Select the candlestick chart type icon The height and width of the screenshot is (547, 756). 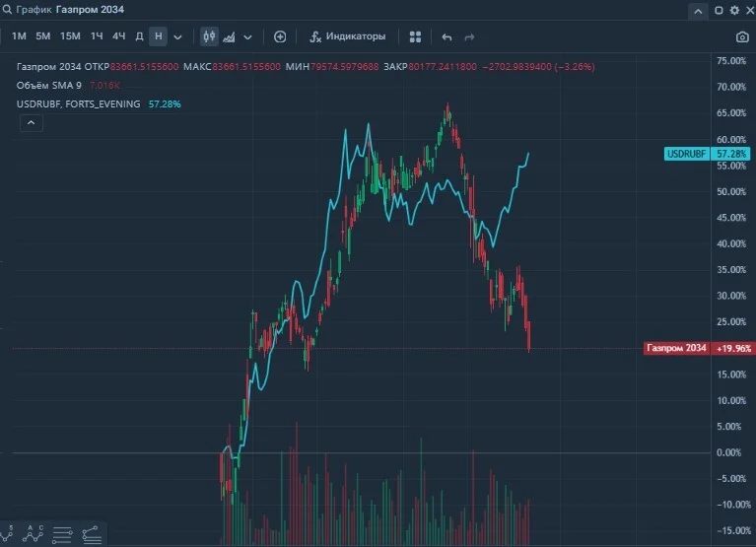point(209,36)
